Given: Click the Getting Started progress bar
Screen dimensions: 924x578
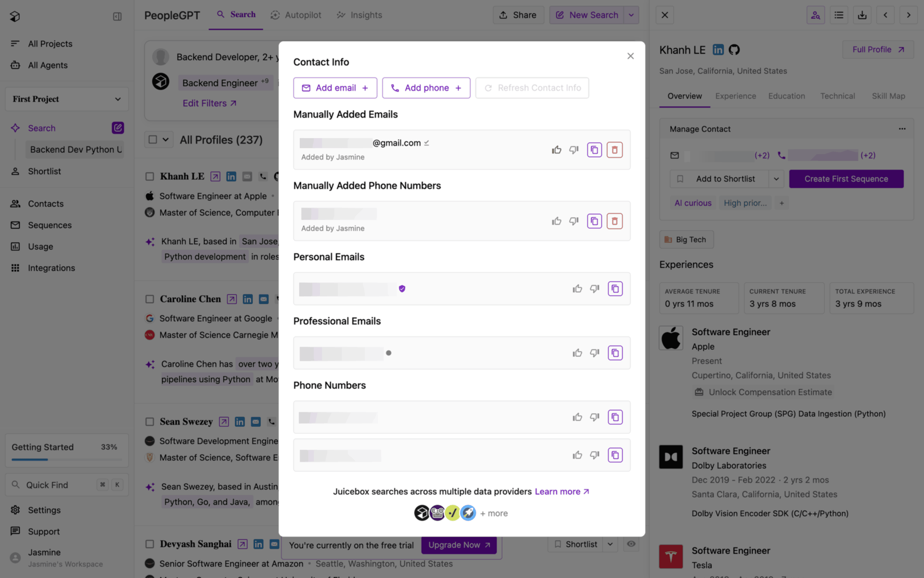Looking at the screenshot, I should (67, 460).
